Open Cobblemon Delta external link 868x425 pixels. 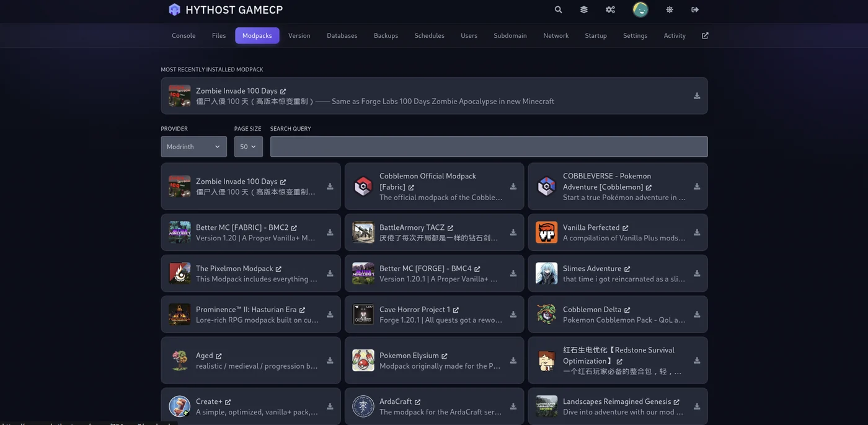(x=627, y=310)
